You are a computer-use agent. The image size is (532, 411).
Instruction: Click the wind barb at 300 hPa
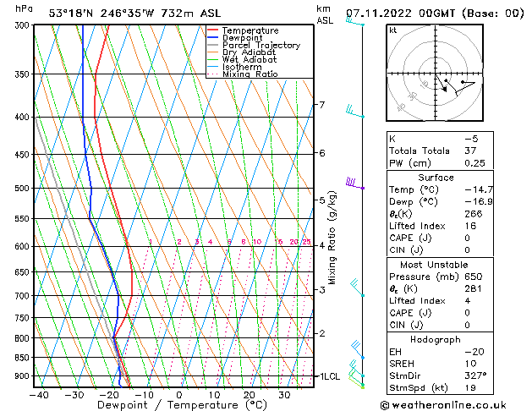pyautogui.click(x=354, y=22)
